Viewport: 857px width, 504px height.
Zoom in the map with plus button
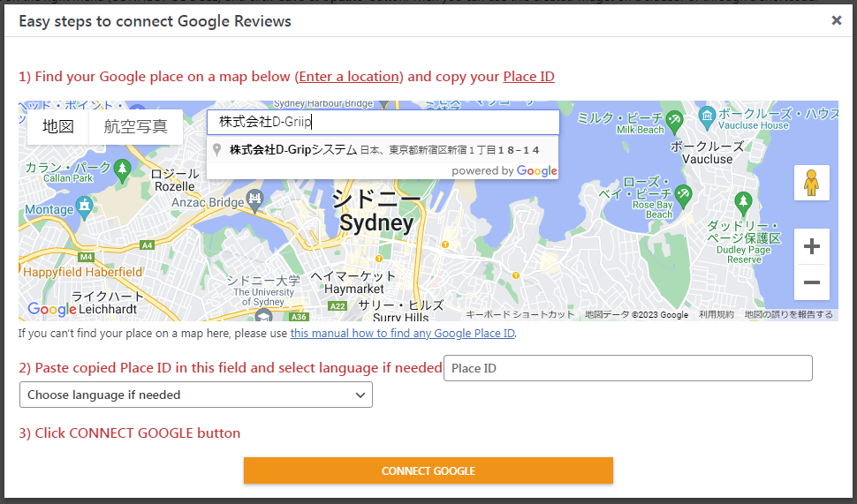[x=812, y=247]
